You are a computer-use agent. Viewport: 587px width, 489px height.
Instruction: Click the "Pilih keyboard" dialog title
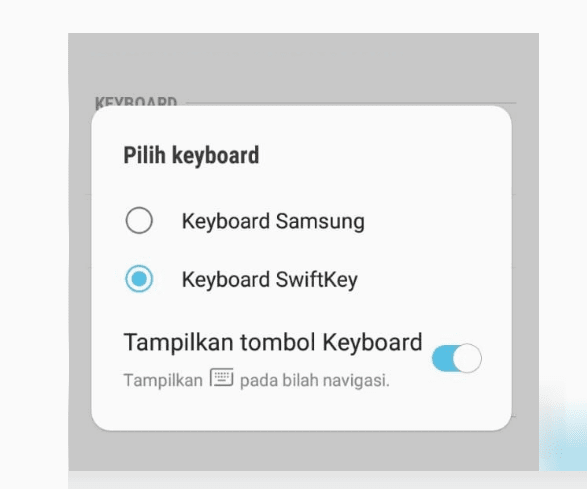[191, 155]
